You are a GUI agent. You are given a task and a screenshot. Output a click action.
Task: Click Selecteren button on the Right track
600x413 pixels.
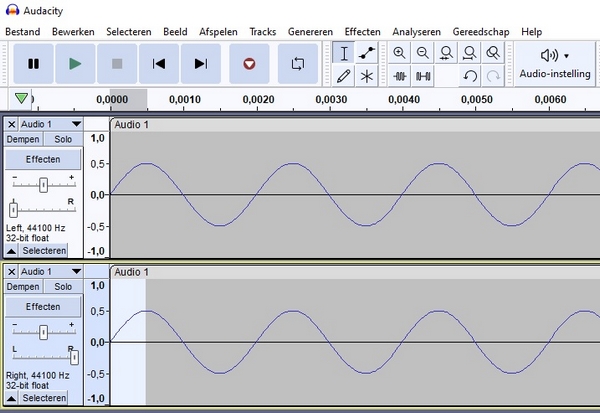[44, 398]
